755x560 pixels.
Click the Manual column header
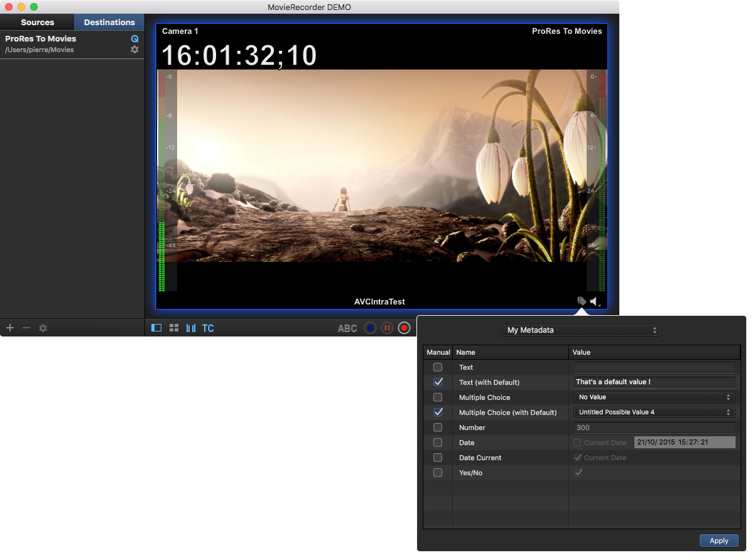(438, 352)
